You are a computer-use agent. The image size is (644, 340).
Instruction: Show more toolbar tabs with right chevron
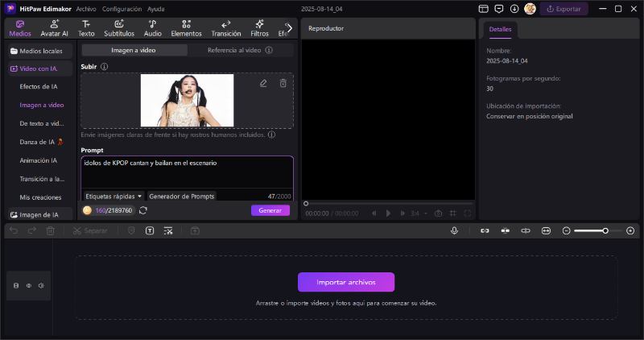(290, 28)
